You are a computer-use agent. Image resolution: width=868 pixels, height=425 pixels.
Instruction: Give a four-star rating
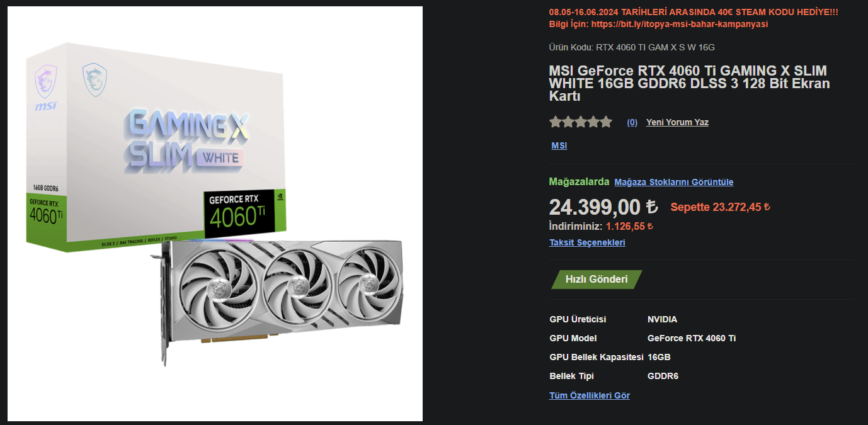tap(593, 122)
